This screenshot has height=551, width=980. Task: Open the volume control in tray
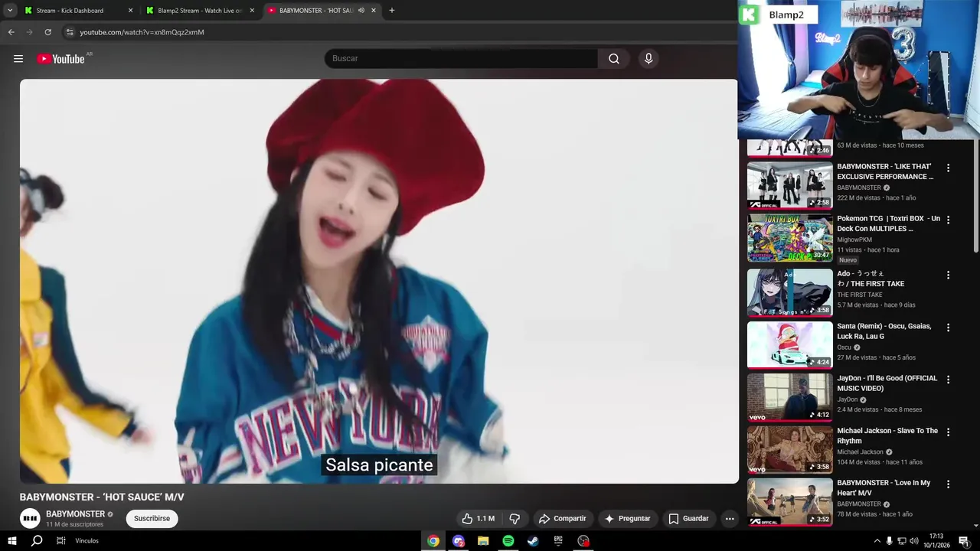(x=913, y=541)
